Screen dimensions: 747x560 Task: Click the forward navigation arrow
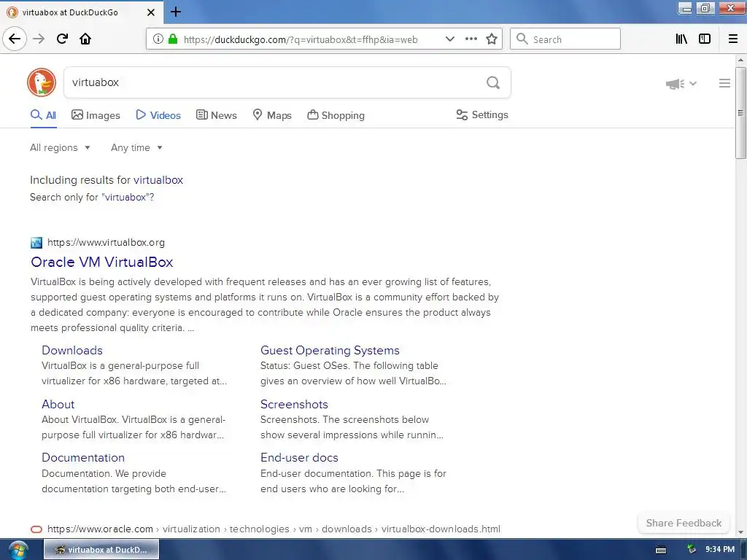pos(39,39)
